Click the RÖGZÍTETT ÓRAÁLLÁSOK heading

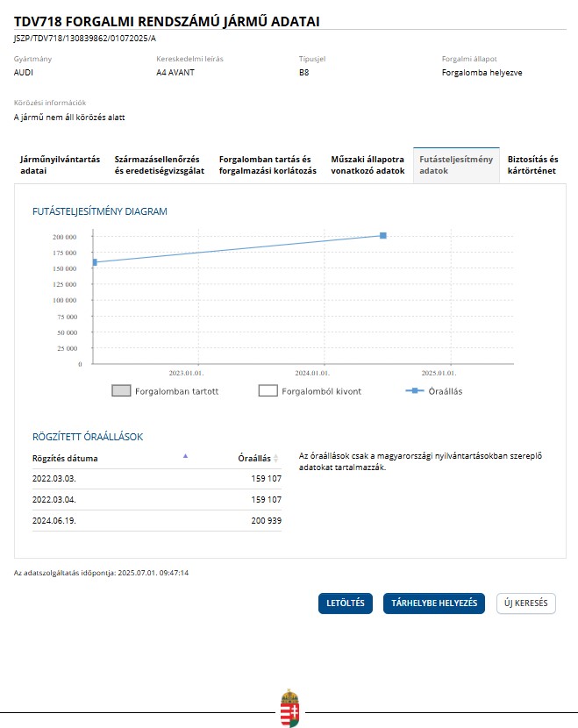click(88, 437)
